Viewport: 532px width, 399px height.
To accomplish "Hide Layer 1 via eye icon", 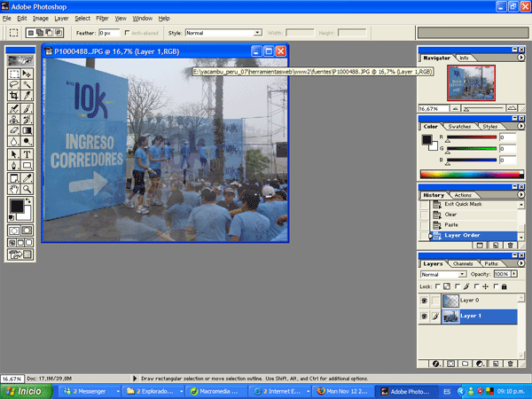I will coord(424,317).
